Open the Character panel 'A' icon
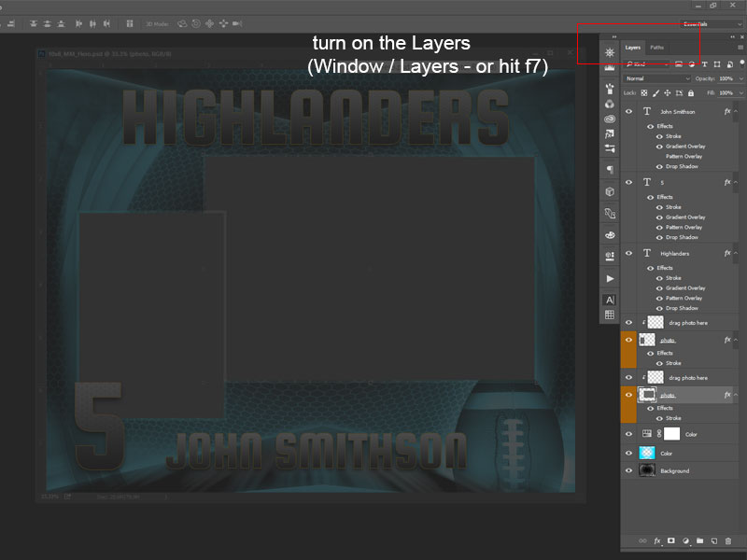The width and height of the screenshot is (747, 560). [x=610, y=300]
